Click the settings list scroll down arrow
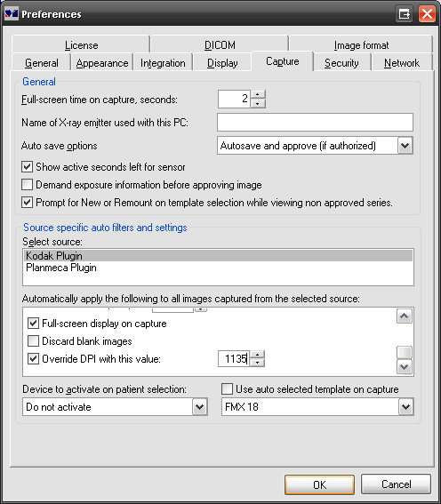Viewport: 441px width, 504px height. pos(405,367)
